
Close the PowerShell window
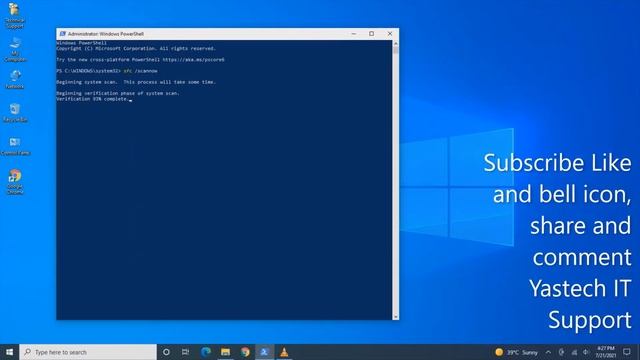[390, 34]
